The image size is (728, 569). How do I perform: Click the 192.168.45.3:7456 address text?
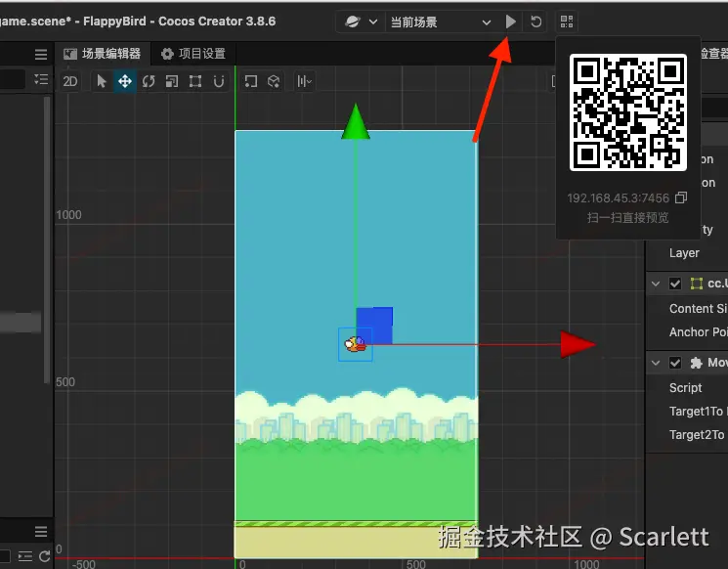click(618, 198)
